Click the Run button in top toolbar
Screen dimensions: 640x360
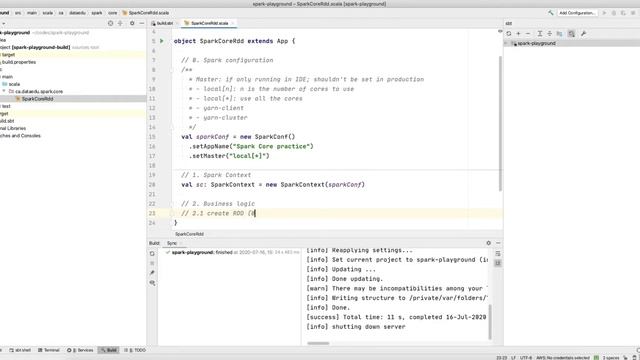604,13
